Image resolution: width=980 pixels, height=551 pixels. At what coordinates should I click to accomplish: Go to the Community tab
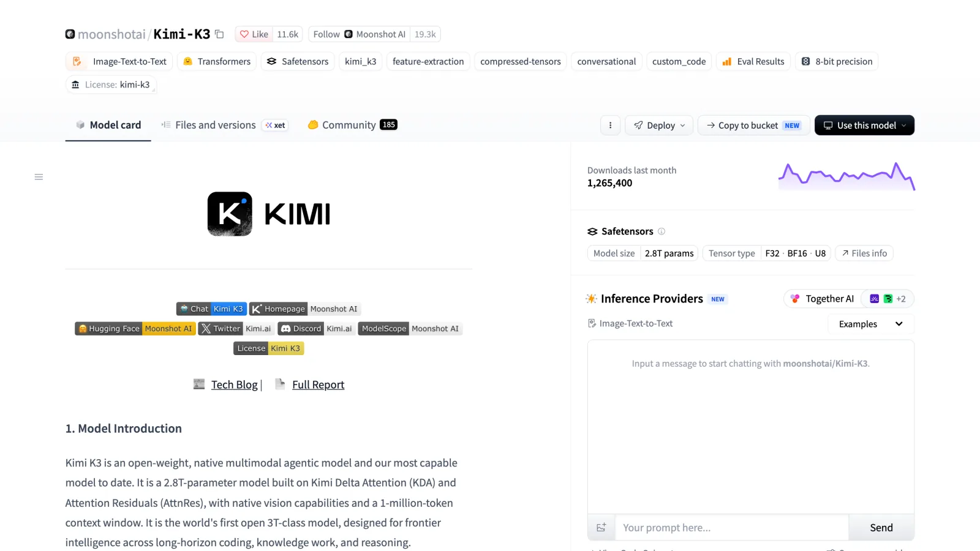(x=352, y=125)
